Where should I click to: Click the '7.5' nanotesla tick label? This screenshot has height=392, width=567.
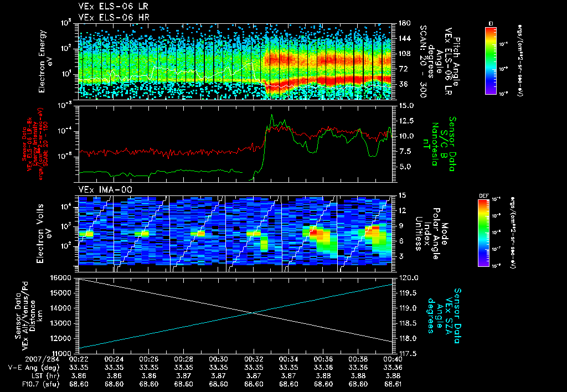click(404, 152)
